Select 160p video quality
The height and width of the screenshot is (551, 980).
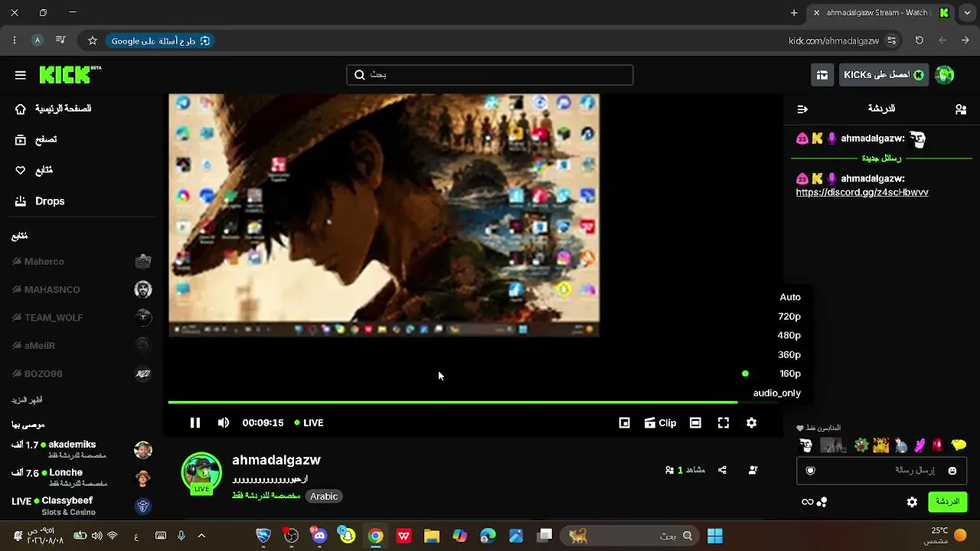click(789, 373)
